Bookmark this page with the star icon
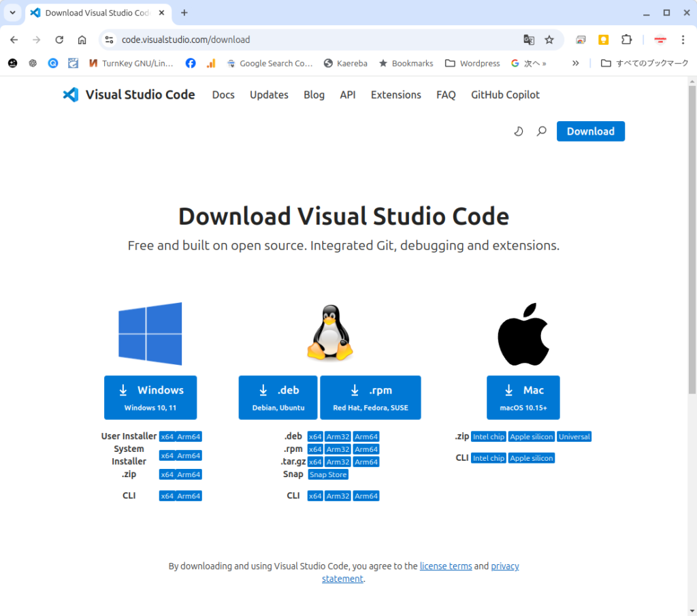This screenshot has height=616, width=697. pyautogui.click(x=549, y=39)
